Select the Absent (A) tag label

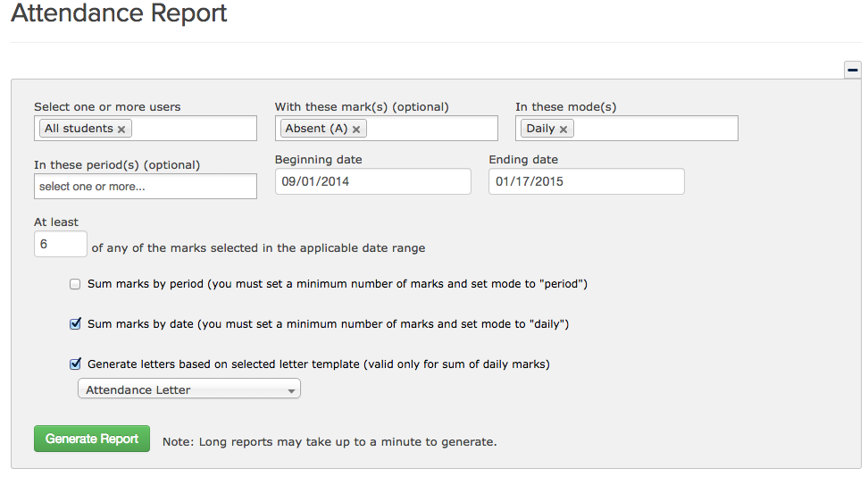(316, 129)
